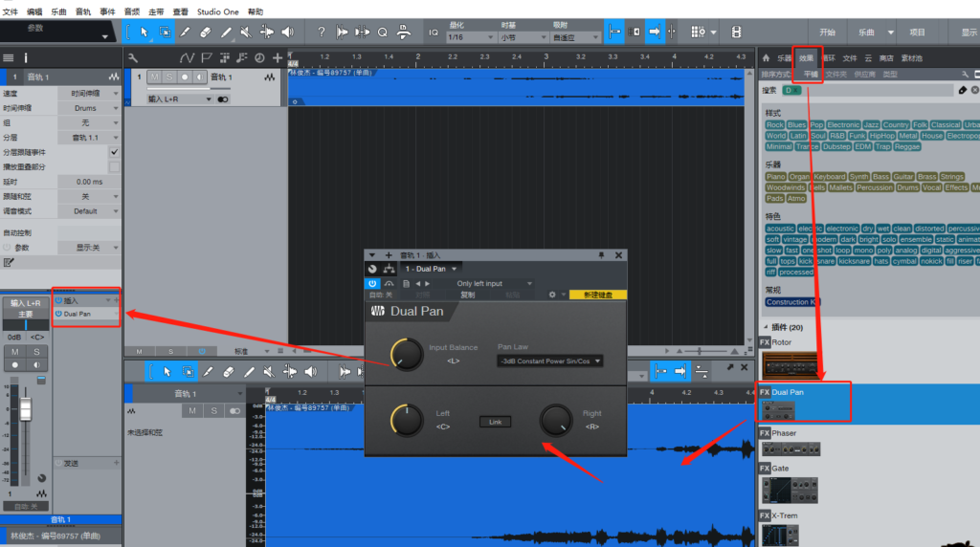Toggle monitor on arrangement track 音轨 1
This screenshot has height=547, width=980.
(199, 77)
